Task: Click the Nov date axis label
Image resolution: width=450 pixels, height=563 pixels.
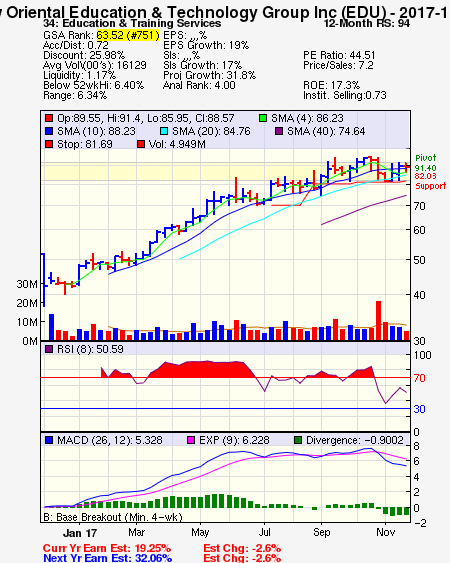Action: 385,532
